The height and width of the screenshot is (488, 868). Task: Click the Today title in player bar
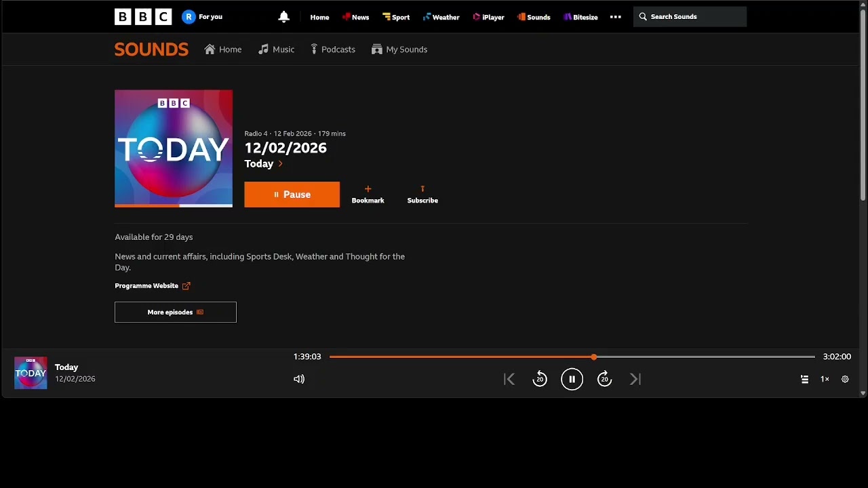coord(66,367)
